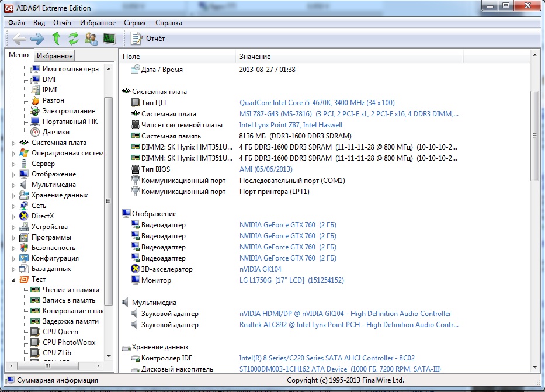
Task: Open the nVIDIA GK104 3D accelerator link
Action: click(261, 269)
